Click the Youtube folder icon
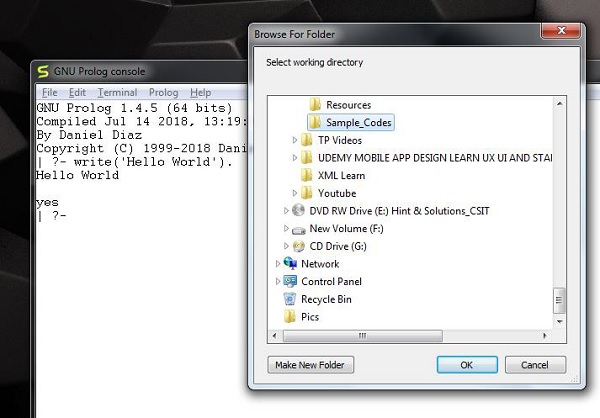This screenshot has height=418, width=600. coord(307,193)
